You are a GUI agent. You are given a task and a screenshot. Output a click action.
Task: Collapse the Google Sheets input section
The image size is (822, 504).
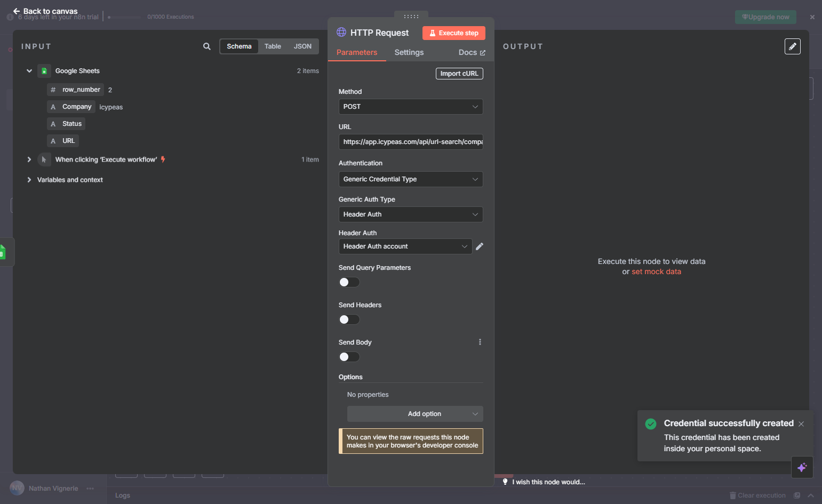tap(29, 71)
